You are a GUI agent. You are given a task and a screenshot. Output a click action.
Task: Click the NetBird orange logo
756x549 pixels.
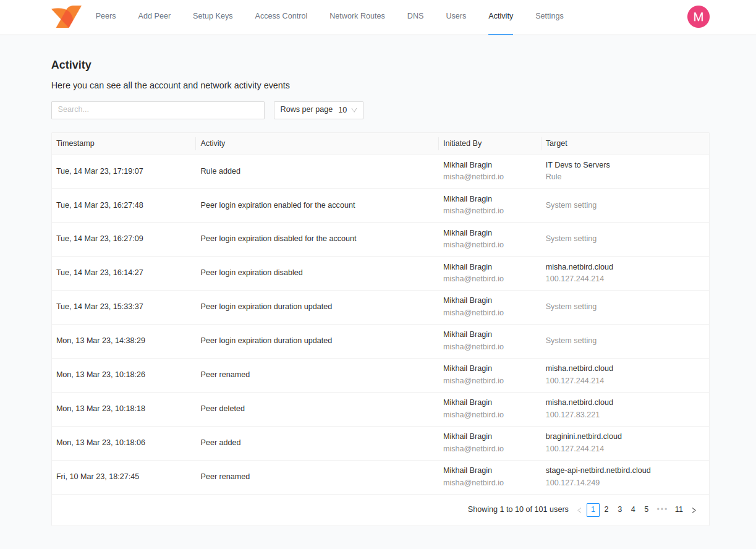pos(66,17)
